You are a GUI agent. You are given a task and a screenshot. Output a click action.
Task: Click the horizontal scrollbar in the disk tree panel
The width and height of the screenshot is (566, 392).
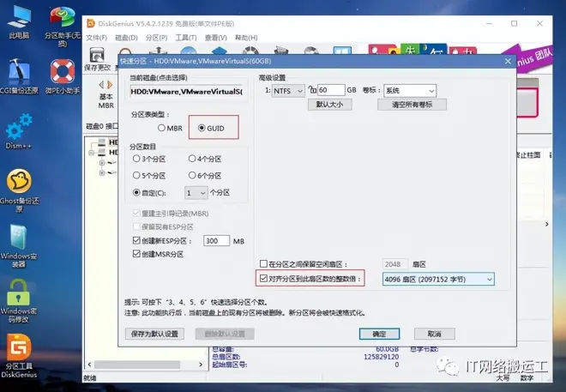137,365
